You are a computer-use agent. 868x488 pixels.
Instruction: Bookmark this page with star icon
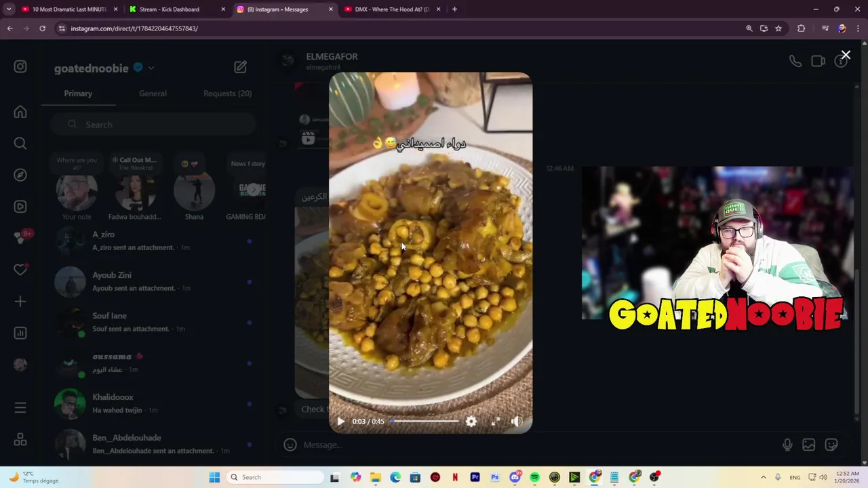tap(778, 28)
